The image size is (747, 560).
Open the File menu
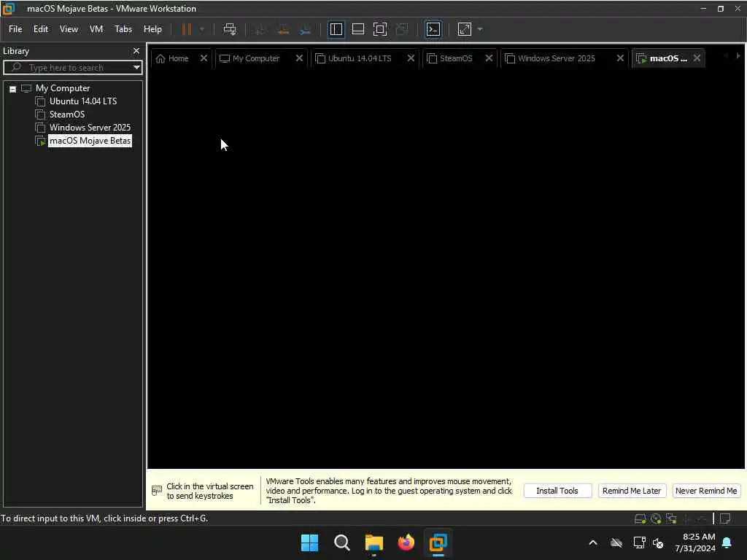(15, 29)
